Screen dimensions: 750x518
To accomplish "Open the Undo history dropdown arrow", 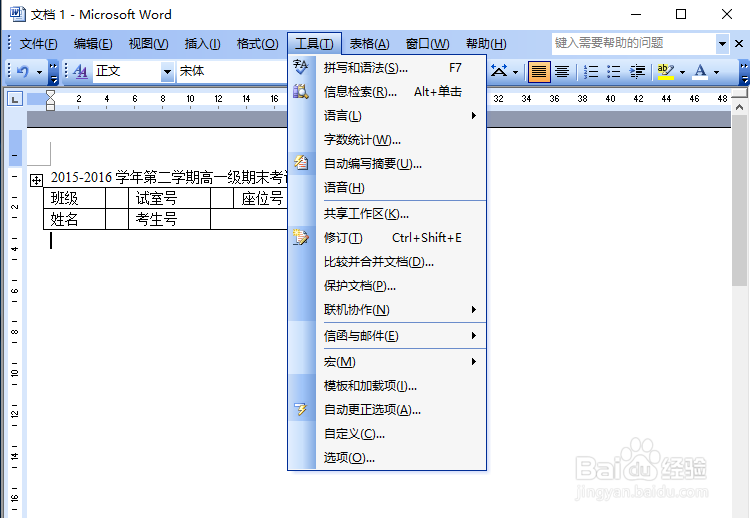I will tap(39, 72).
